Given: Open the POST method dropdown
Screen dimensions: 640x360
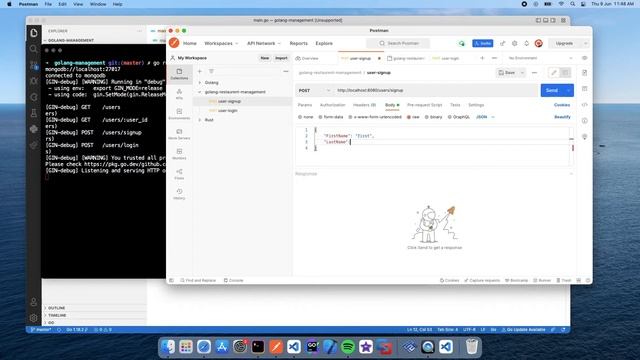Looking at the screenshot, I should [x=313, y=90].
